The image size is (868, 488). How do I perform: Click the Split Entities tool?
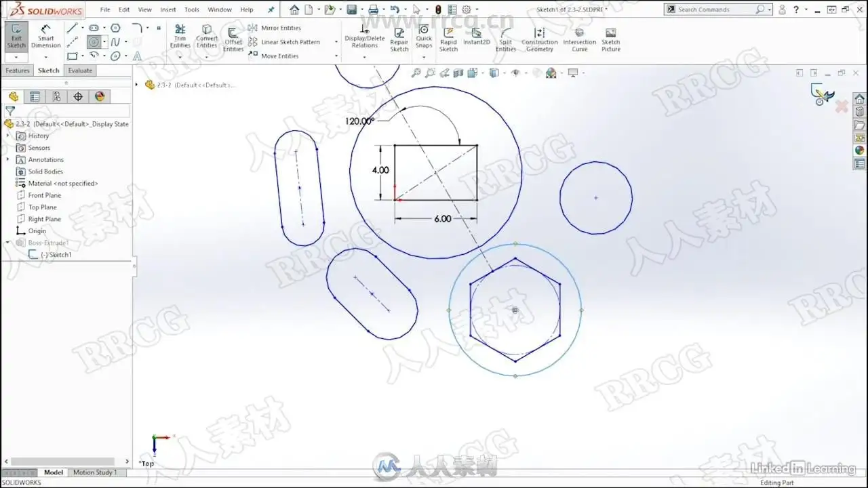click(506, 40)
